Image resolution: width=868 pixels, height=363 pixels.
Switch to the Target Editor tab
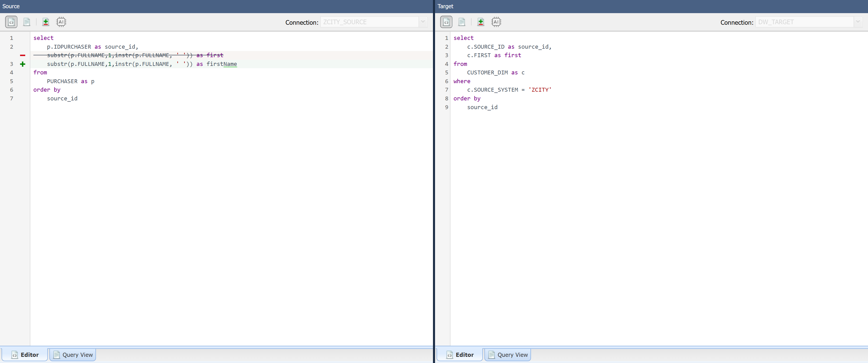click(460, 355)
